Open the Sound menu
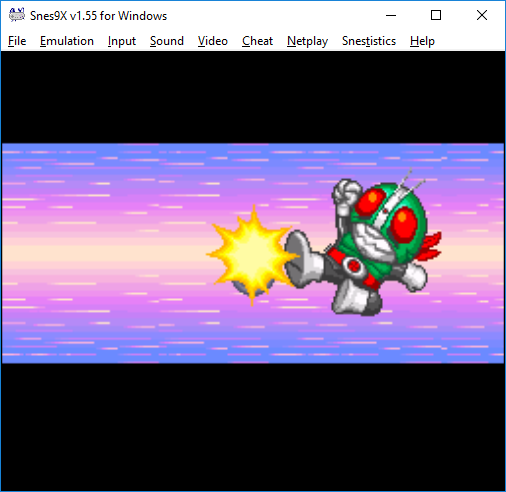 167,41
